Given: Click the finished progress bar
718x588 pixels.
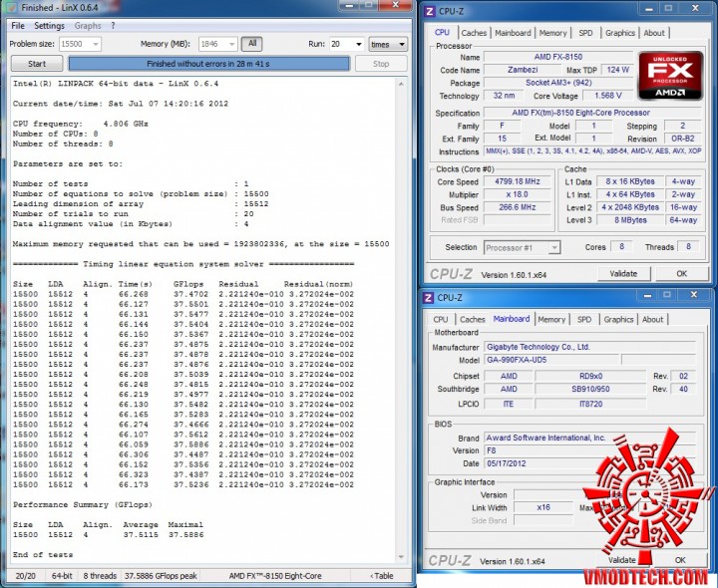Looking at the screenshot, I should pos(208,64).
